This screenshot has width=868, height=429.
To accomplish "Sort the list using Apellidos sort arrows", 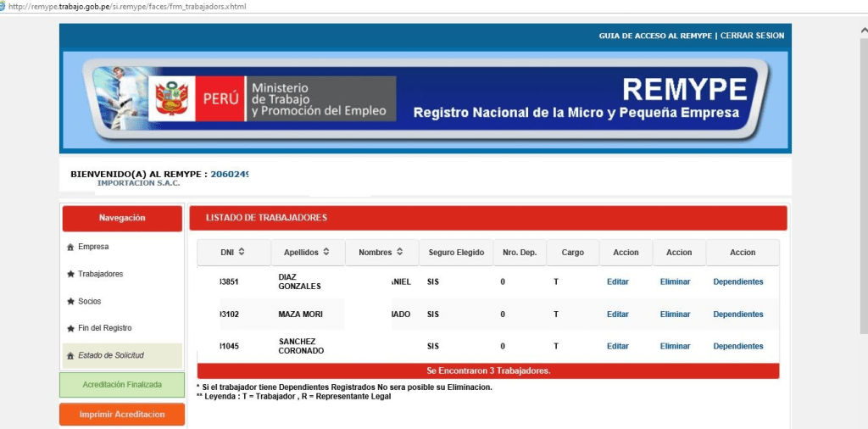I will click(326, 252).
